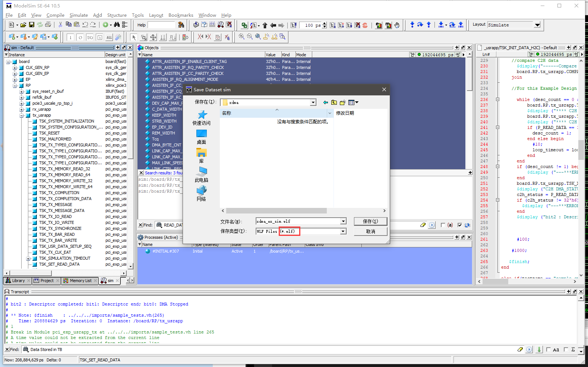This screenshot has height=367, width=588.
Task: Toggle the Aa match-case checkbox in Transcript Find
Action: click(549, 349)
